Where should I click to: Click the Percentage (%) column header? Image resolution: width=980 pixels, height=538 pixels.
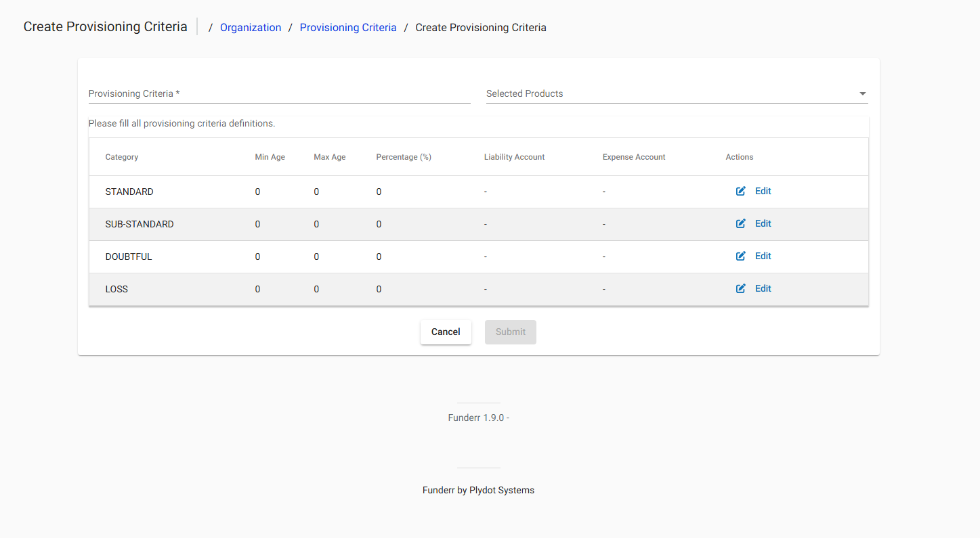click(404, 156)
